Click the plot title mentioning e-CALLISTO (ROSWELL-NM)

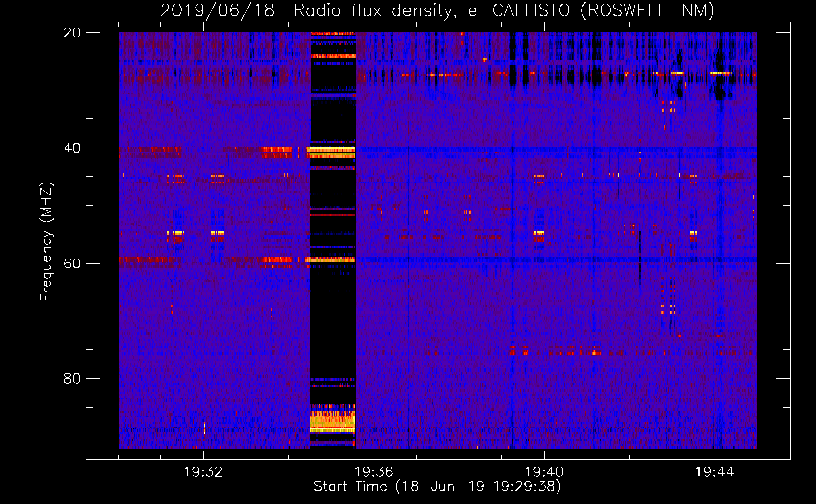(437, 10)
